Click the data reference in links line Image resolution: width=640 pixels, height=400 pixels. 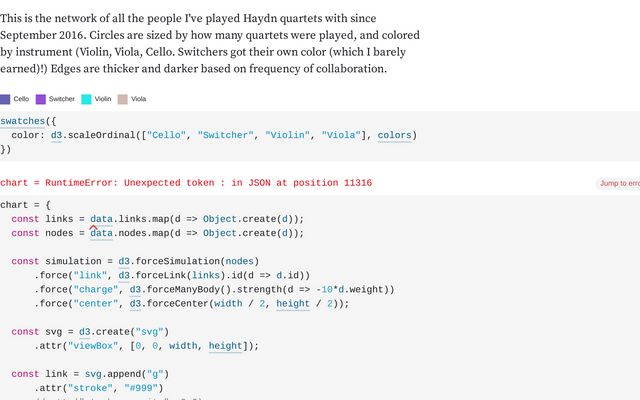[101, 219]
